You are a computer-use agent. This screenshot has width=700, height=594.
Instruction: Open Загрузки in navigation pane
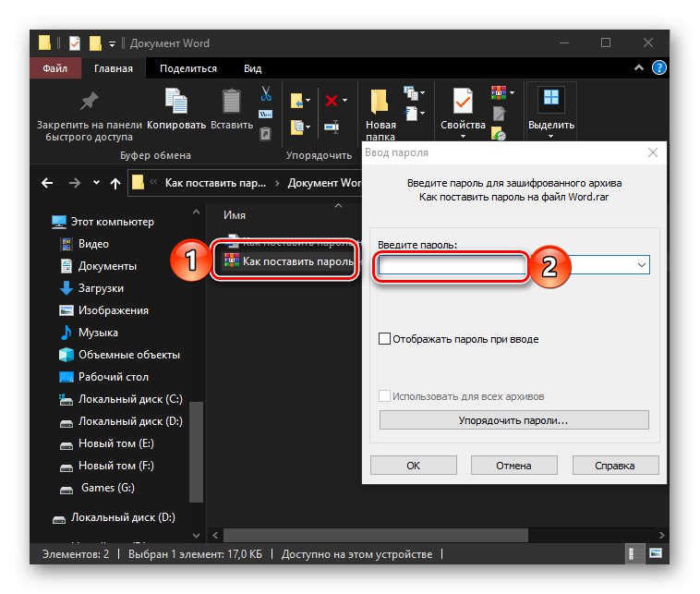92,288
